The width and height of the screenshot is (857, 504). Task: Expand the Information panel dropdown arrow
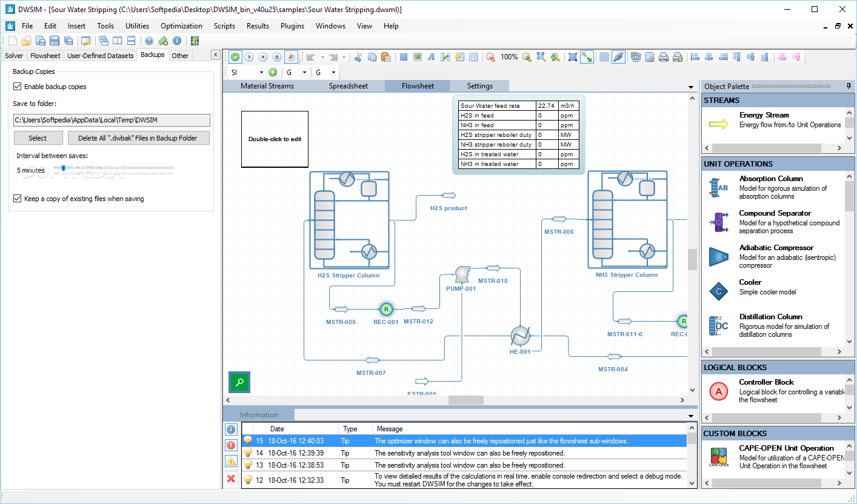click(x=691, y=416)
